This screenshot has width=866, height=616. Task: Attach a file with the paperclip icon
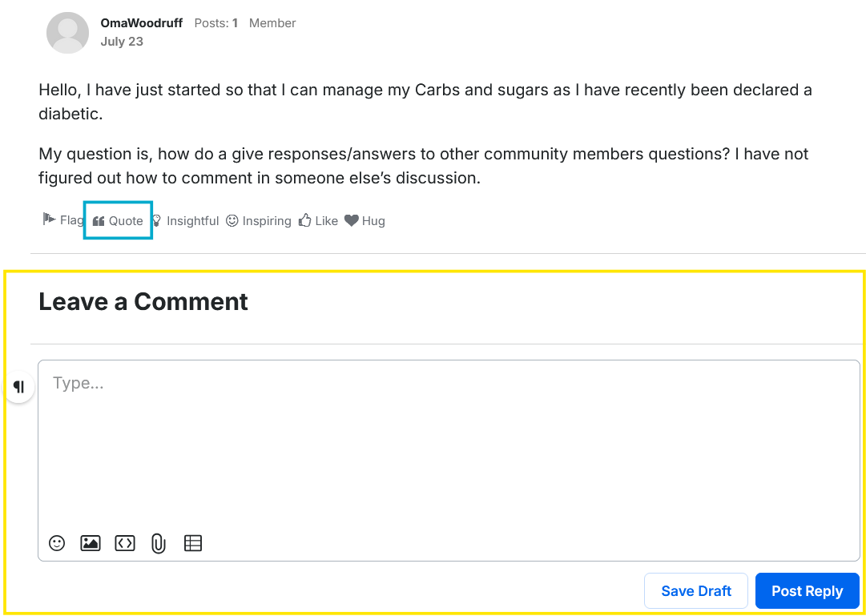pyautogui.click(x=159, y=544)
